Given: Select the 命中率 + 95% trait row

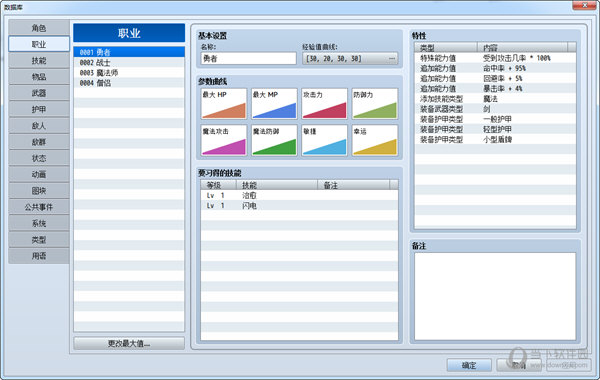Looking at the screenshot, I should pos(495,68).
